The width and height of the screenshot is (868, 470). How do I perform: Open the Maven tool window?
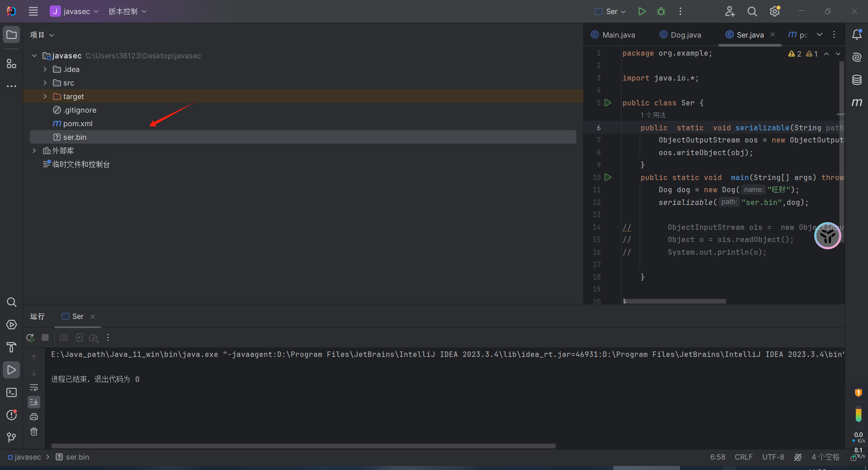click(857, 103)
